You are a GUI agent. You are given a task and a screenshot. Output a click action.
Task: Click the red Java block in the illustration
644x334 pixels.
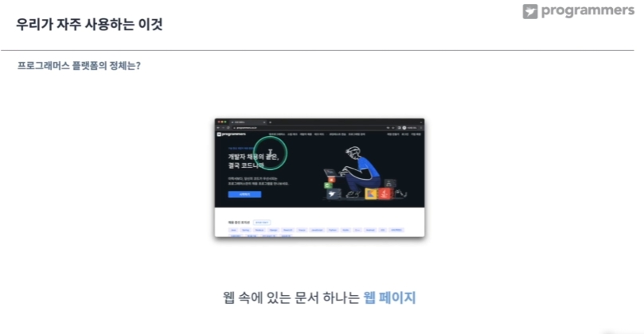pyautogui.click(x=384, y=194)
